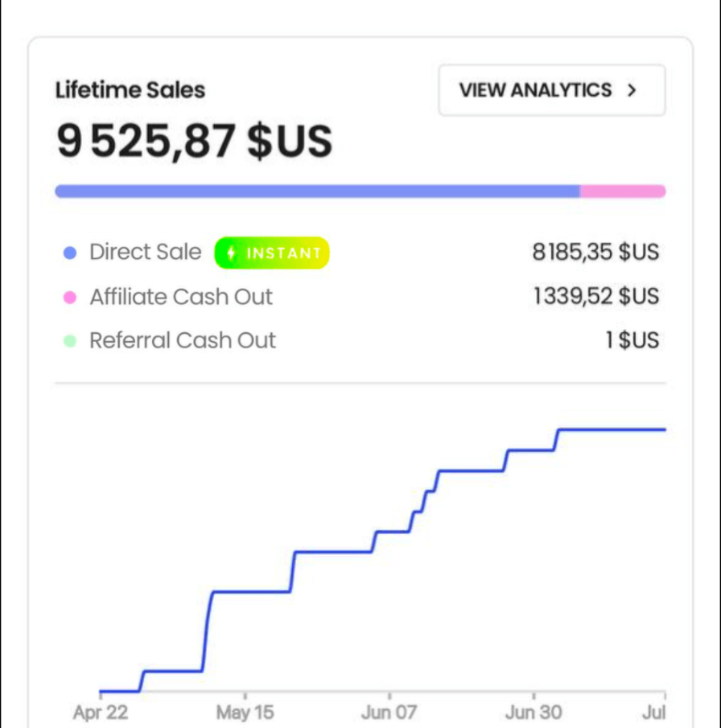Viewport: 721px width, 728px height.
Task: Click the Apr 22 axis label
Action: (101, 713)
